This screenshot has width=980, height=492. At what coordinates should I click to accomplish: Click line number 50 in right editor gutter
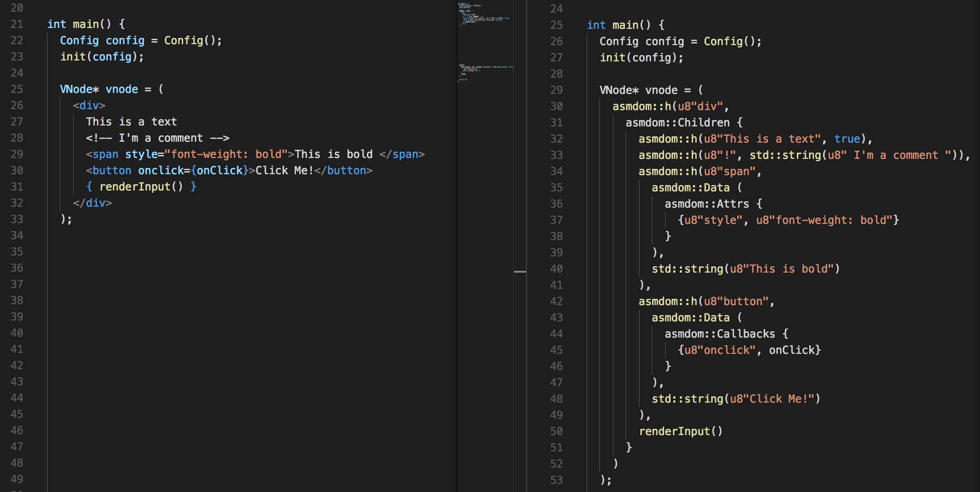coord(556,432)
